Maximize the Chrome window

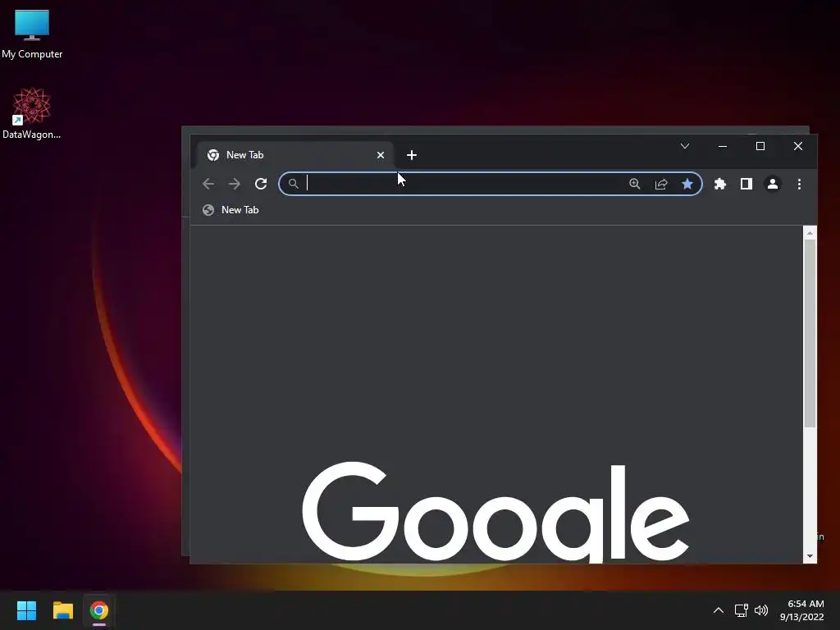760,146
